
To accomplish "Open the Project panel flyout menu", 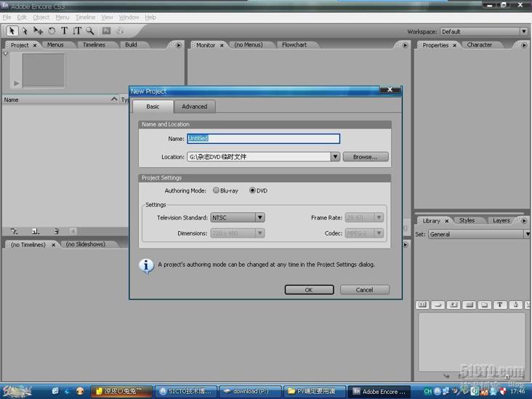I will (x=179, y=45).
